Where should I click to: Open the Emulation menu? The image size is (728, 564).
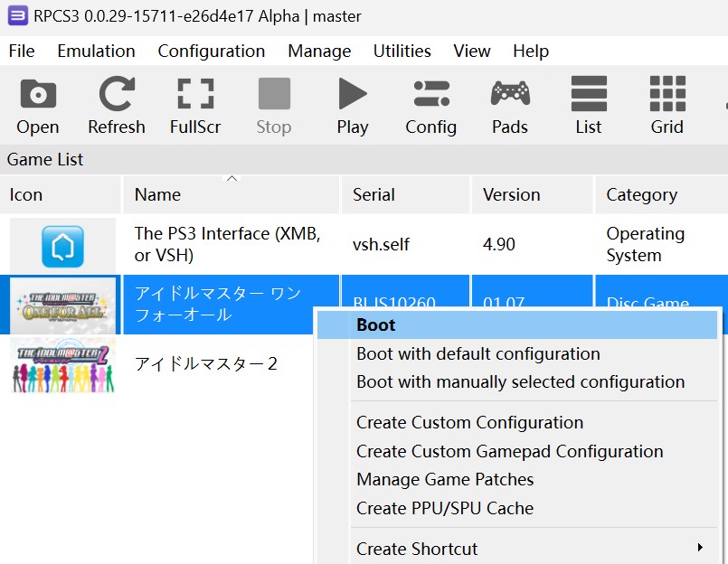(96, 51)
